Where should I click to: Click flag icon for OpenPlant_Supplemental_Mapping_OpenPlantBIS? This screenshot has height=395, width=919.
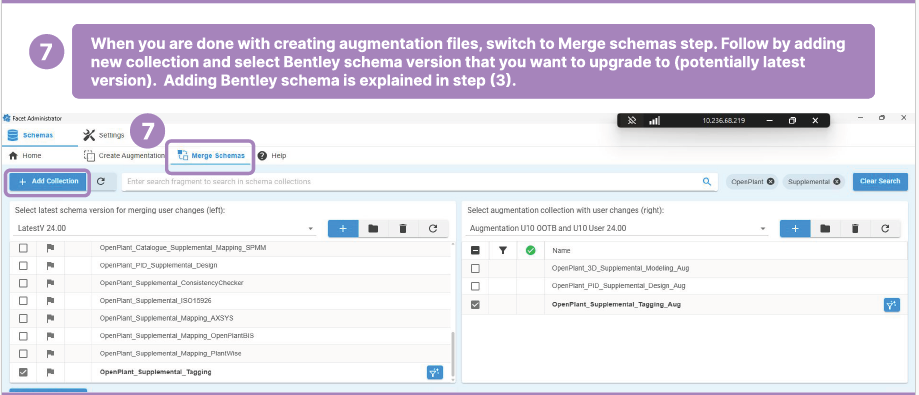click(50, 336)
